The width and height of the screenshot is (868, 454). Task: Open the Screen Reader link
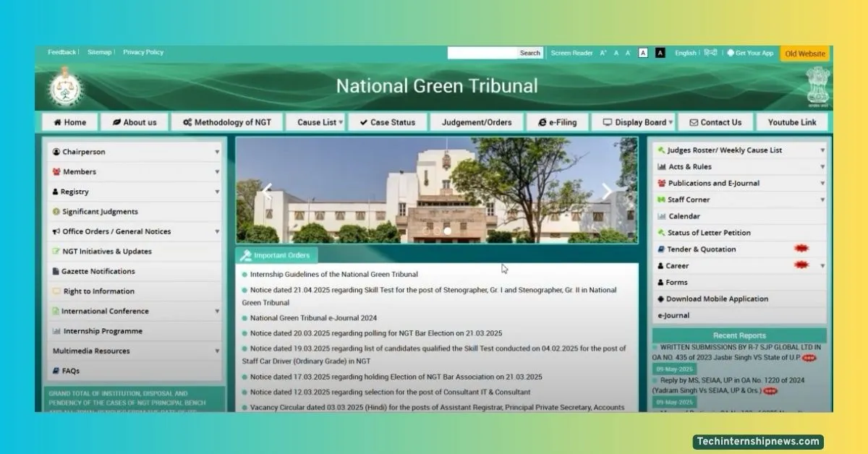click(571, 53)
